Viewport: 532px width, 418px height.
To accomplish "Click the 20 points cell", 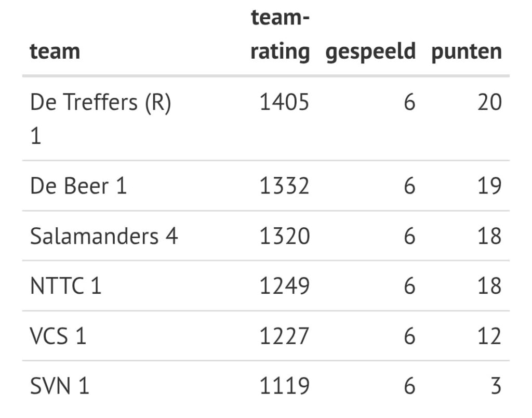I will (x=489, y=102).
